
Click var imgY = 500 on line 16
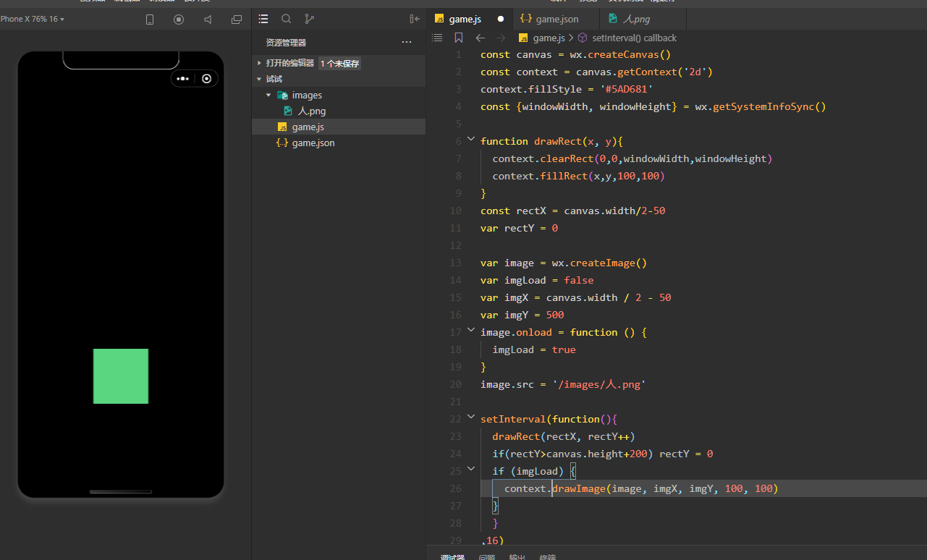click(522, 315)
